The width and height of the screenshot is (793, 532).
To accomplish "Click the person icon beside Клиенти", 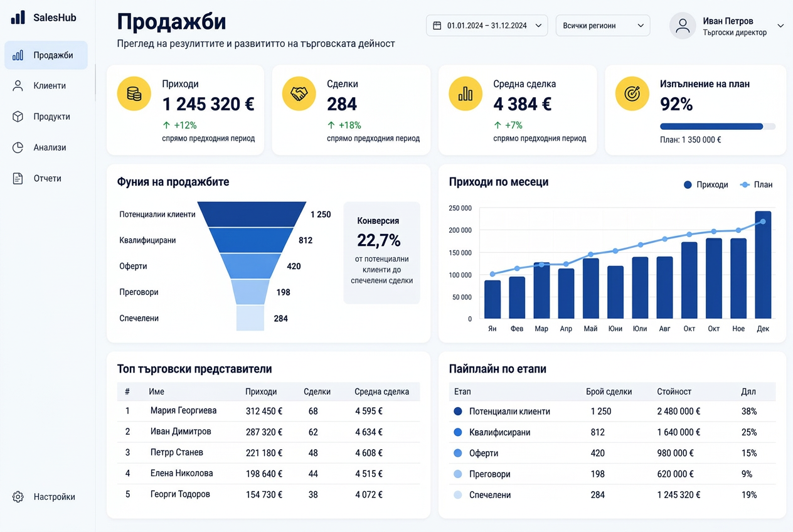I will tap(18, 86).
